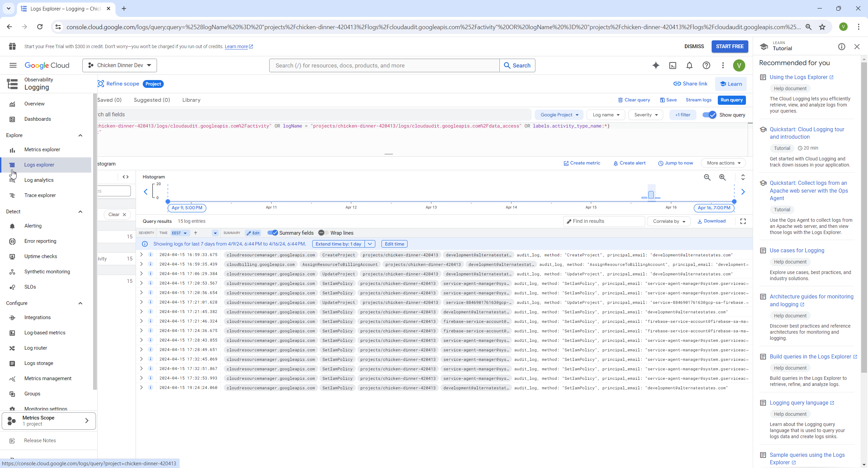Click the Find in results field

coord(604,221)
